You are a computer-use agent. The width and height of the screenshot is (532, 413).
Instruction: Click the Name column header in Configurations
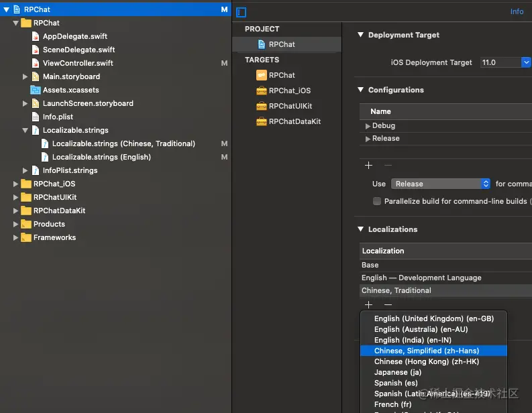(445, 111)
